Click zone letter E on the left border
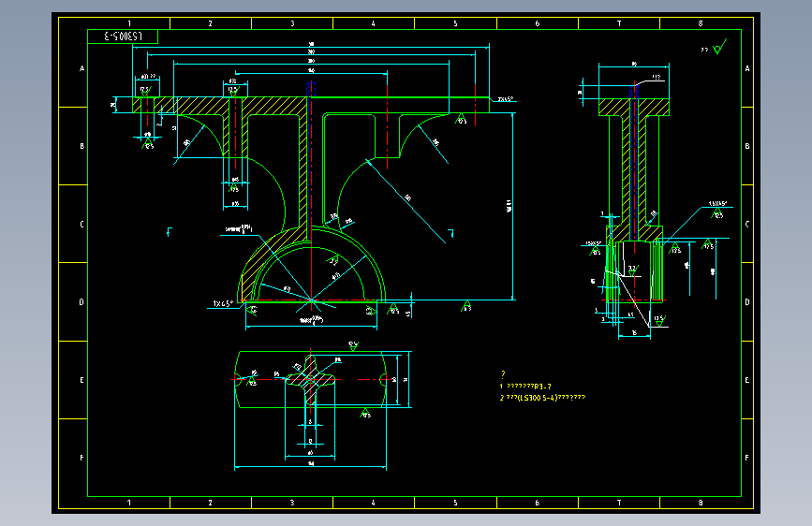Viewport: 812px width, 526px height. tap(81, 380)
